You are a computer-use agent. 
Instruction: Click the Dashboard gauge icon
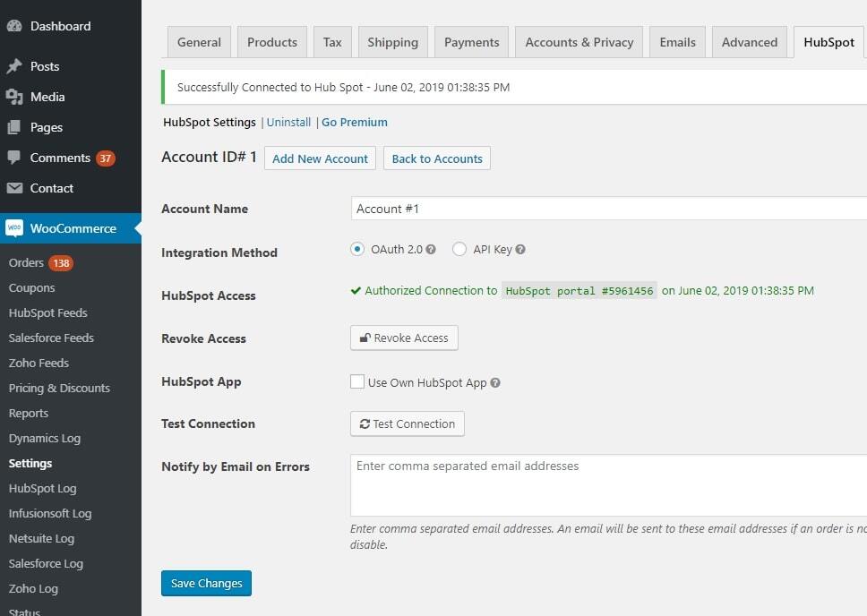pyautogui.click(x=14, y=26)
